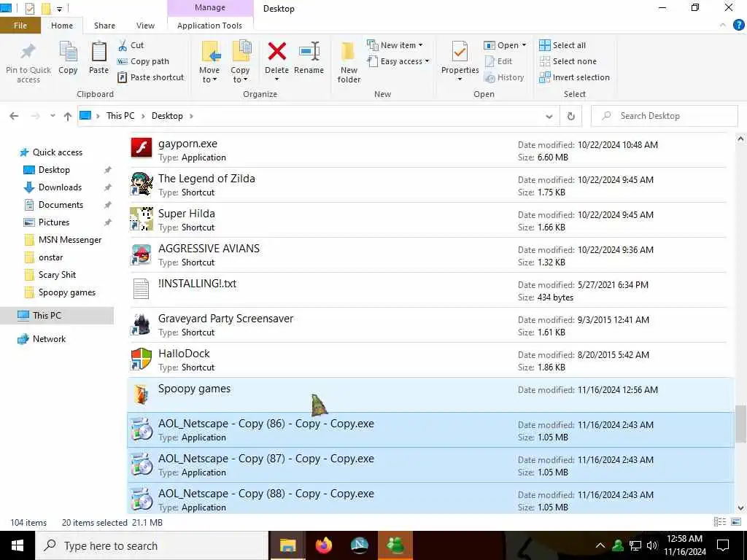747x560 pixels.
Task: Open the New item dropdown
Action: [x=395, y=45]
